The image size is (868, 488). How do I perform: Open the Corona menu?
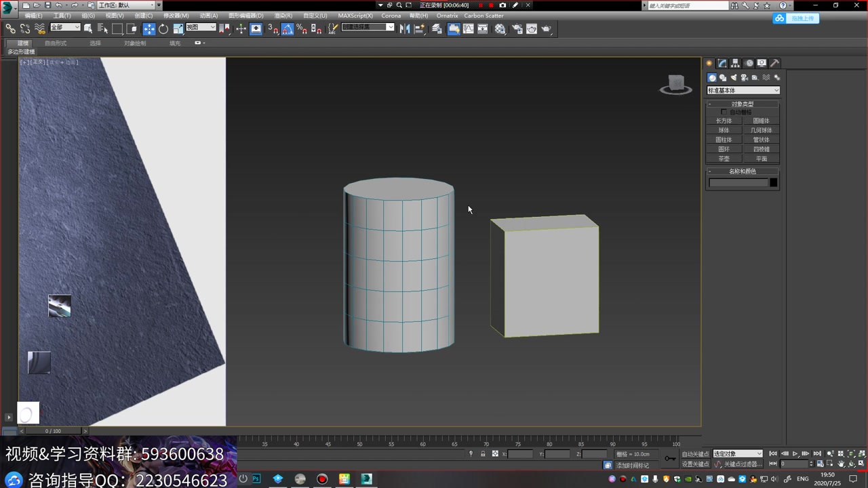tap(391, 16)
